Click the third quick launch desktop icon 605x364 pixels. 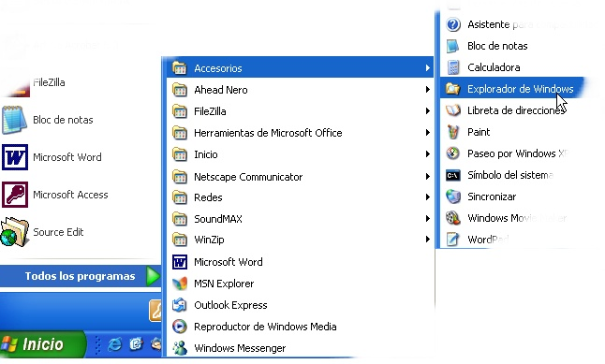click(x=156, y=344)
